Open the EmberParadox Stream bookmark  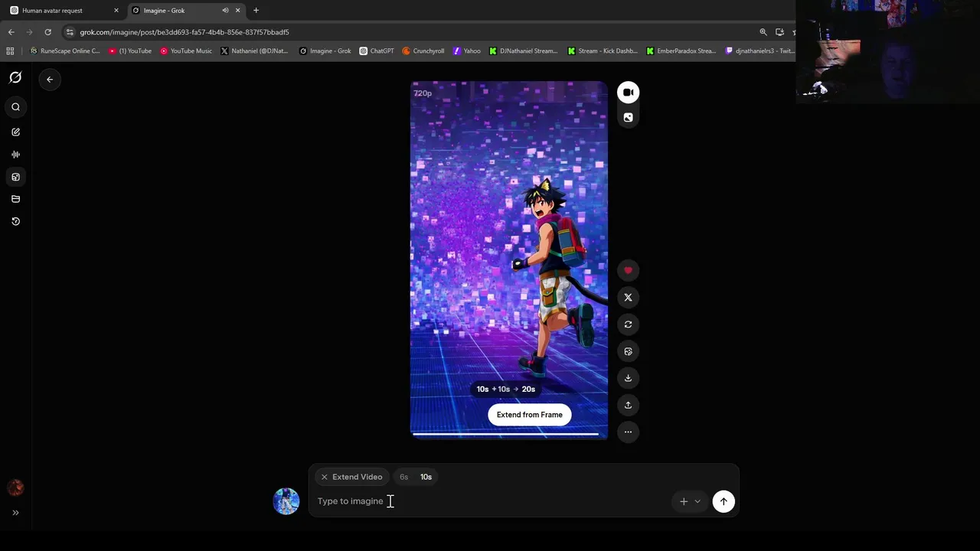pos(681,51)
